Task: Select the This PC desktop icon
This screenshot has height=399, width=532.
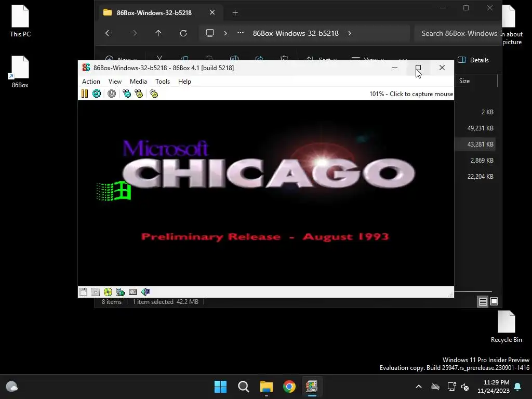Action: coord(20,21)
